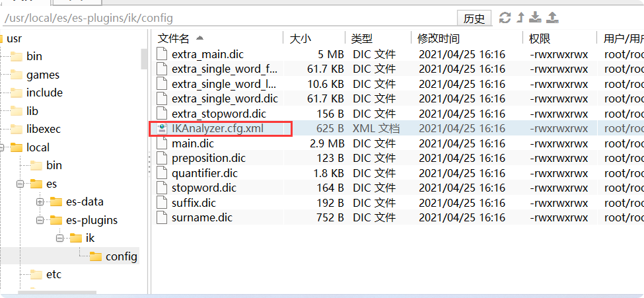Select the config folder in the tree
The image size is (644, 298).
pyautogui.click(x=114, y=256)
